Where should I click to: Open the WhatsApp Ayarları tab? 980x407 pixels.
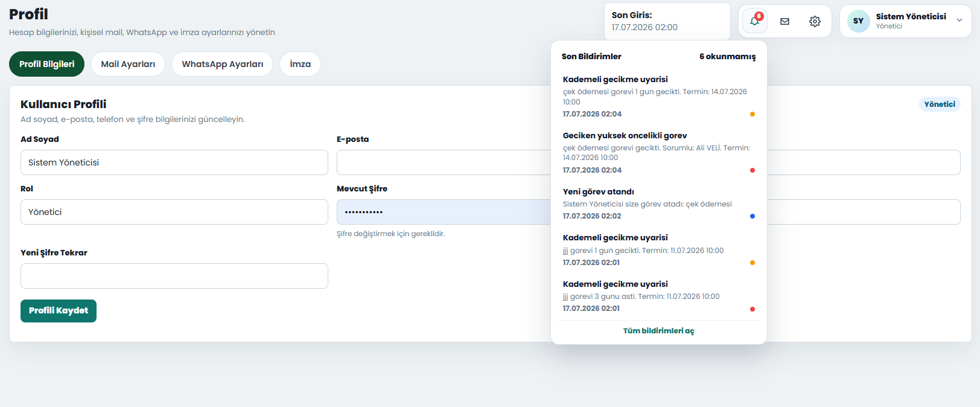223,64
